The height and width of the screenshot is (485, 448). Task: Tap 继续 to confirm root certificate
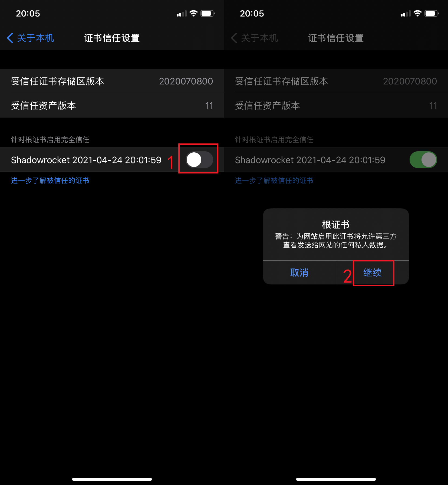click(x=372, y=273)
